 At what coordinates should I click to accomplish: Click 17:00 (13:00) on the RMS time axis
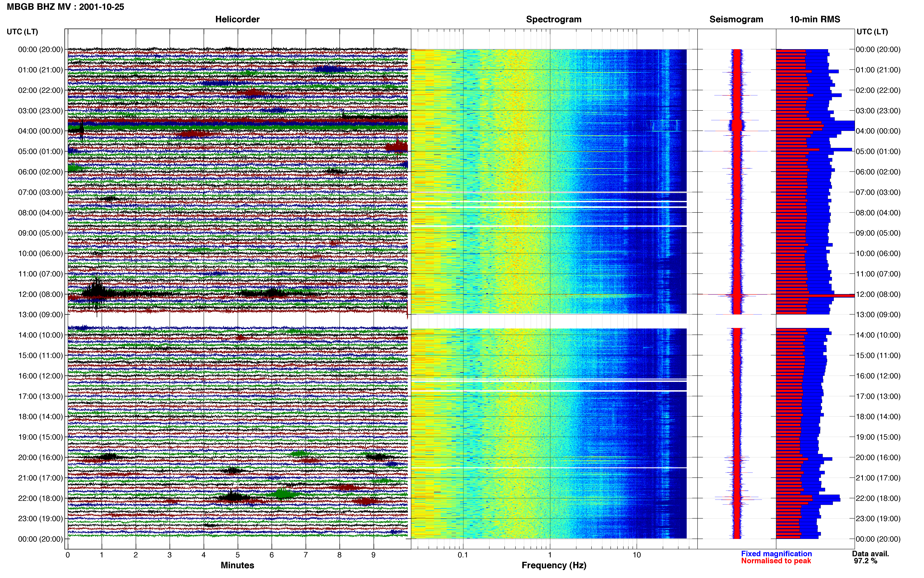pos(878,396)
